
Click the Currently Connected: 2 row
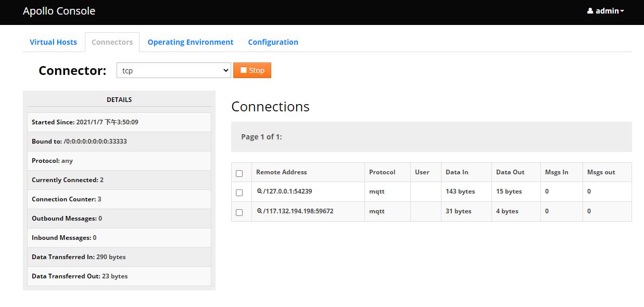(x=119, y=180)
